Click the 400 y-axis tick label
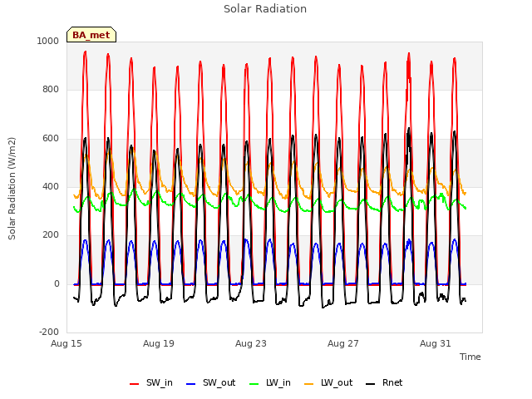 (51, 186)
